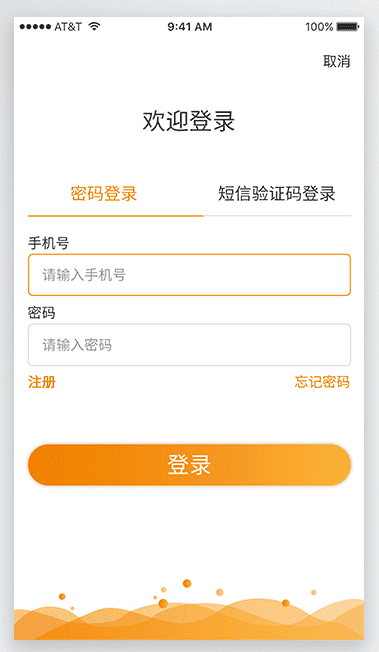Tap the 取消 cancel button

(337, 62)
